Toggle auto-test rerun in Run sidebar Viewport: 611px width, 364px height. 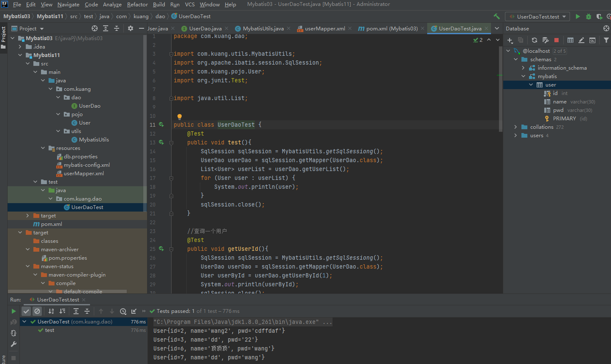click(14, 333)
